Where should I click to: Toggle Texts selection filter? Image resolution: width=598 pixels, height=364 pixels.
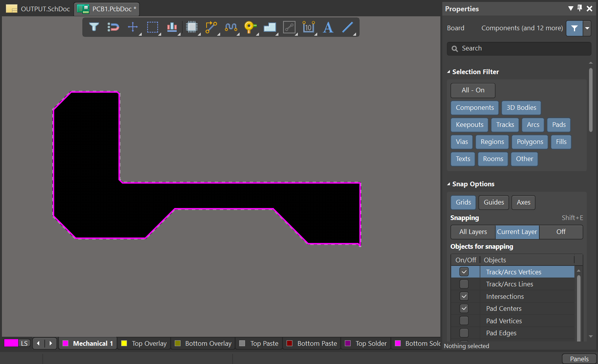coord(463,159)
